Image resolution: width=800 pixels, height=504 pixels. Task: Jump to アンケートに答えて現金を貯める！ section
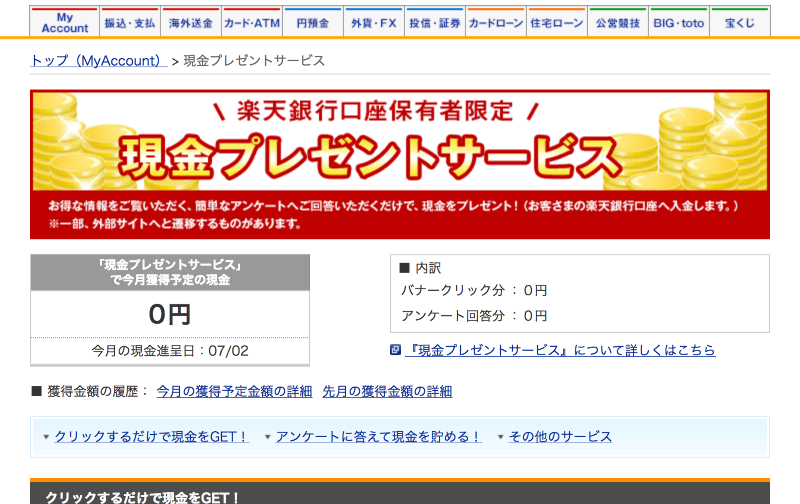tap(379, 437)
